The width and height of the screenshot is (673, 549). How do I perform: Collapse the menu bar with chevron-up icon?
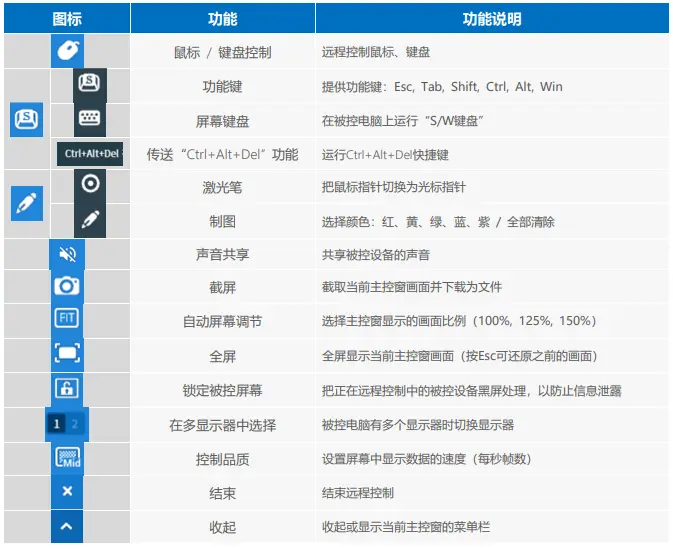tap(67, 526)
